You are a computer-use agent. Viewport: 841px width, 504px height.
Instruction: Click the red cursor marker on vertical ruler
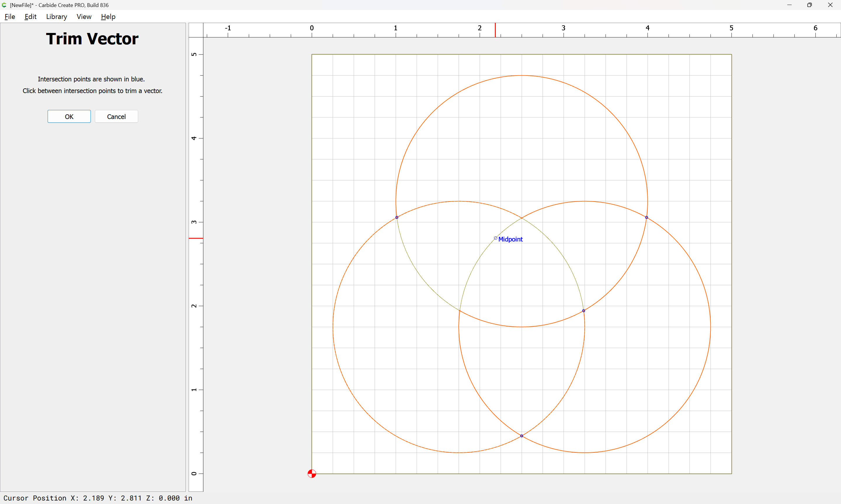pyautogui.click(x=196, y=238)
